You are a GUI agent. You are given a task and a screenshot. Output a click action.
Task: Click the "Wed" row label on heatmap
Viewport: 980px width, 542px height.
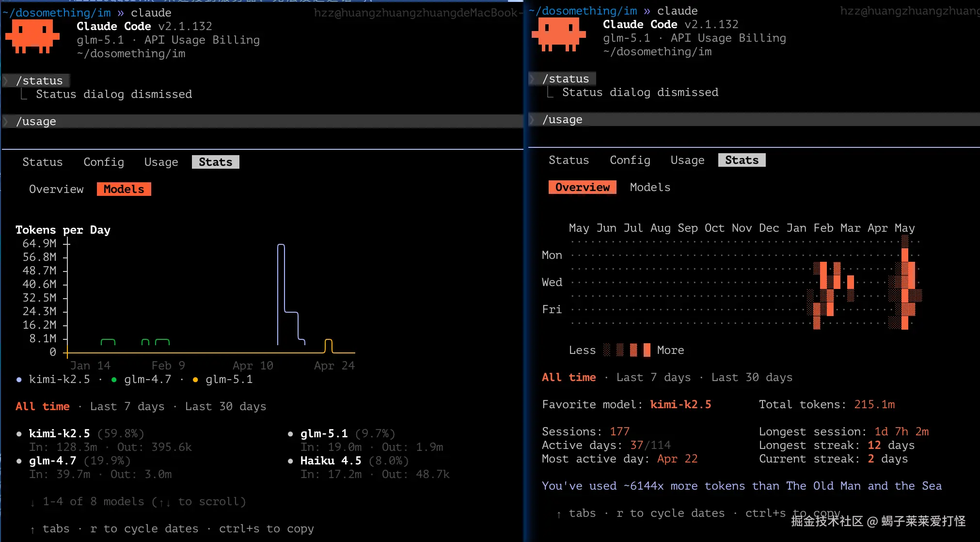click(x=552, y=282)
